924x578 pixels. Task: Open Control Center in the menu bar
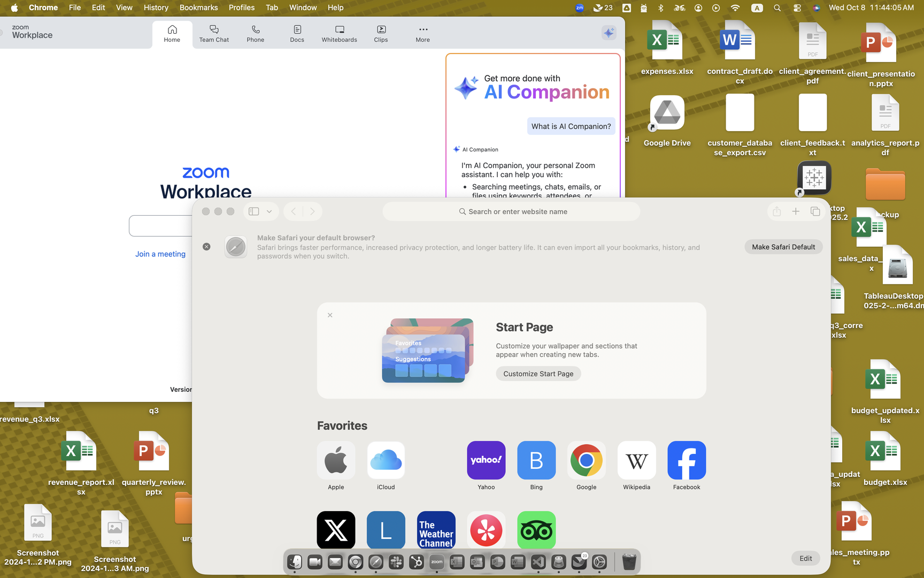click(x=797, y=7)
